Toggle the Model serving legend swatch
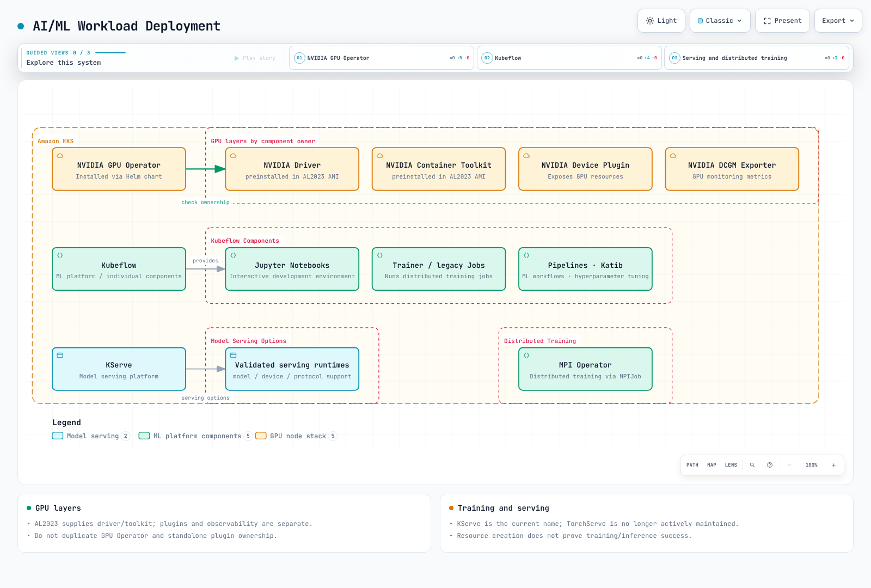The width and height of the screenshot is (871, 588). (58, 436)
